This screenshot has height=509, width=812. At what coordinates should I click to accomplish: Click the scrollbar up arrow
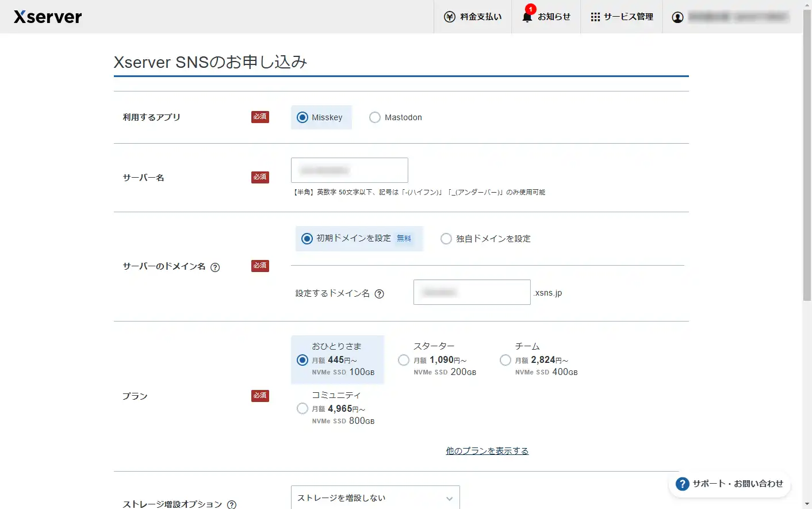coord(807,5)
